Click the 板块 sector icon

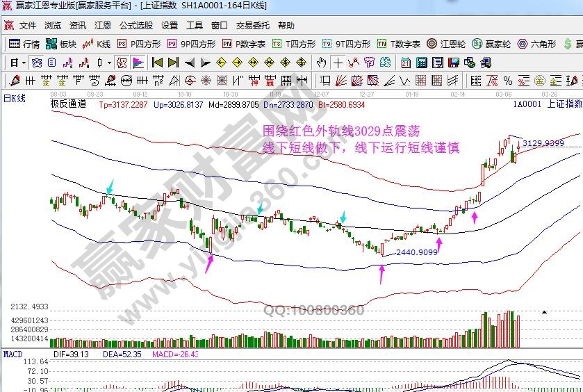(60, 44)
